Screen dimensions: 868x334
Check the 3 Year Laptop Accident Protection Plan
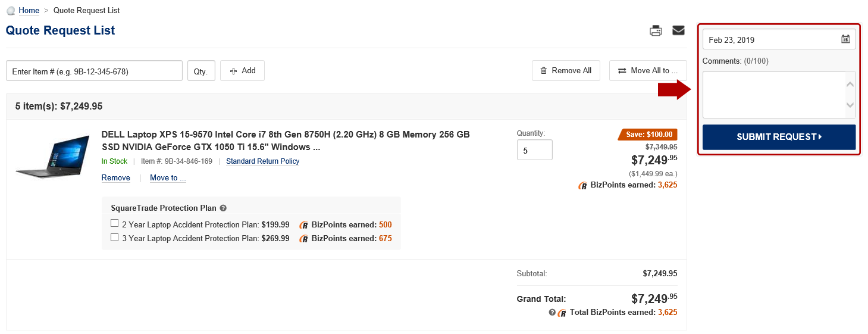[x=115, y=237]
